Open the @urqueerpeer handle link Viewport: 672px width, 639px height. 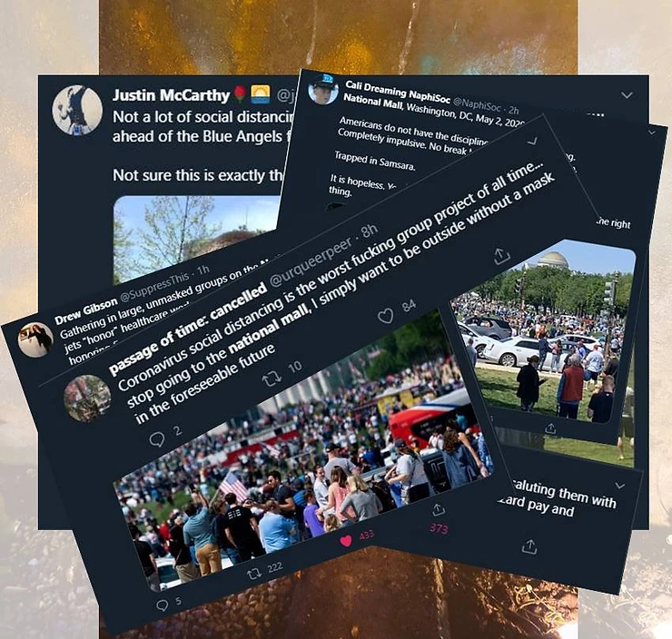[x=311, y=263]
